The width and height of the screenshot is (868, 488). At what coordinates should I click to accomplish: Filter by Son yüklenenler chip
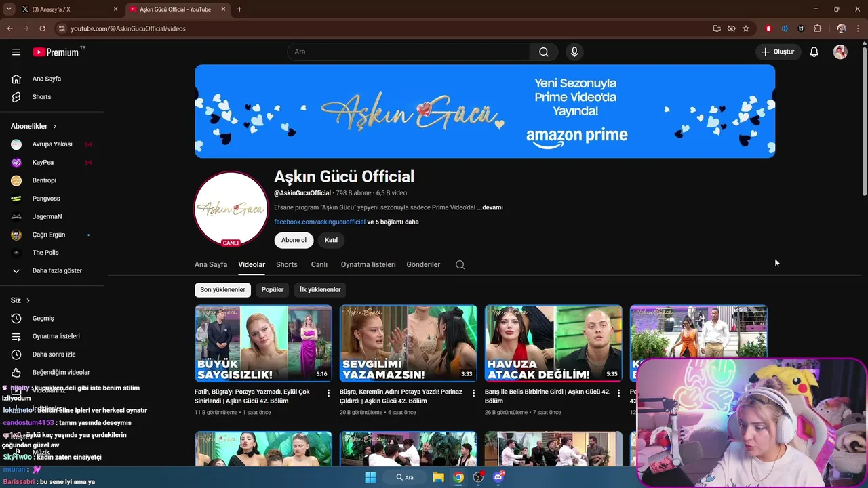pyautogui.click(x=222, y=290)
